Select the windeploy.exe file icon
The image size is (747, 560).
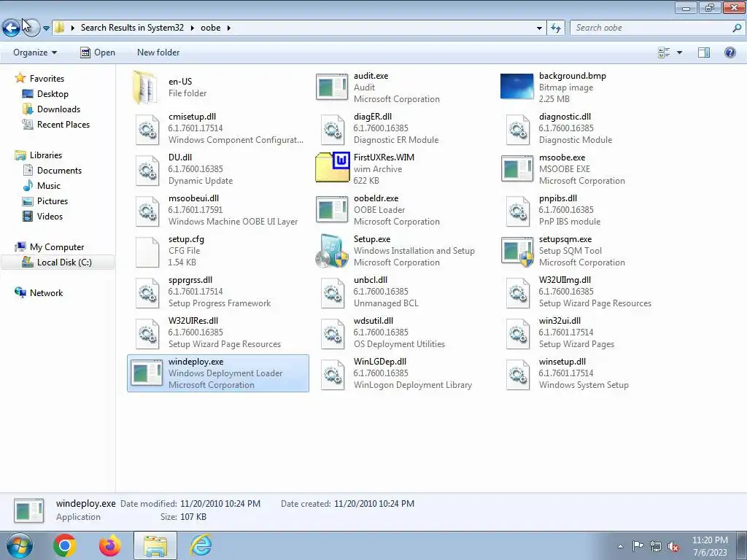[147, 373]
